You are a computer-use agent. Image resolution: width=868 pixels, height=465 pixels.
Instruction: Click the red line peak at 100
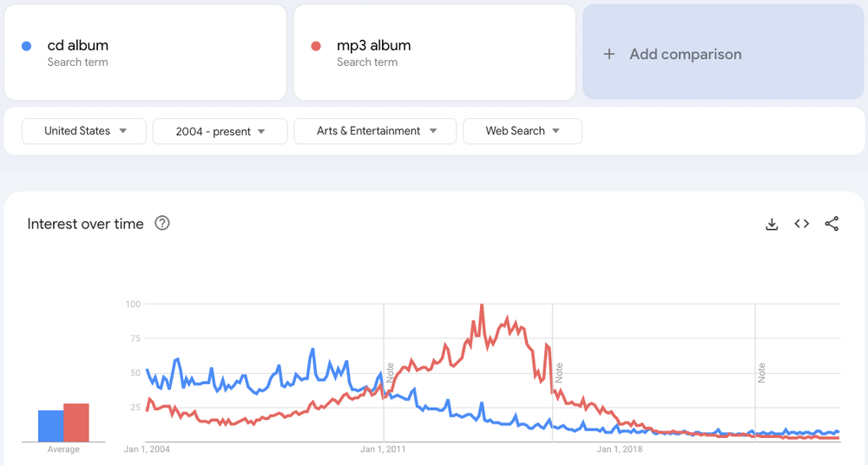[x=482, y=305]
